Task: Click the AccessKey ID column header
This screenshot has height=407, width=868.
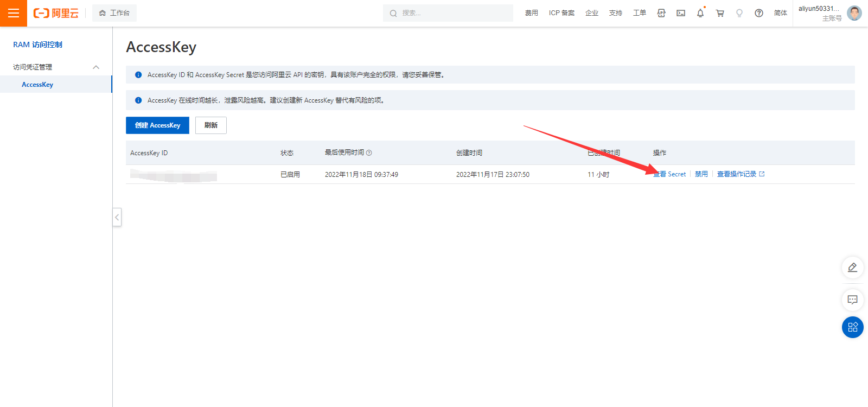Action: click(149, 153)
